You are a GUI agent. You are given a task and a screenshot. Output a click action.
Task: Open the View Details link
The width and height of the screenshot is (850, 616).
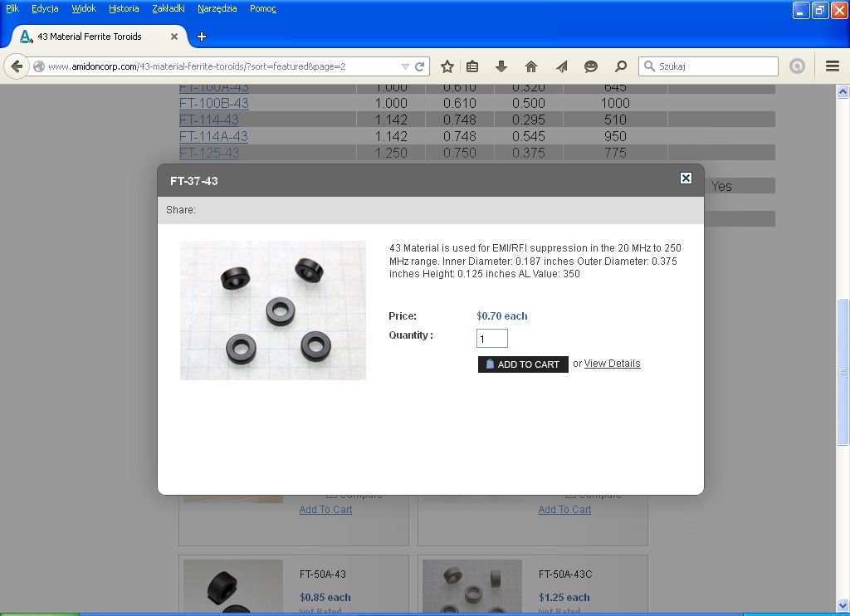pyautogui.click(x=612, y=364)
